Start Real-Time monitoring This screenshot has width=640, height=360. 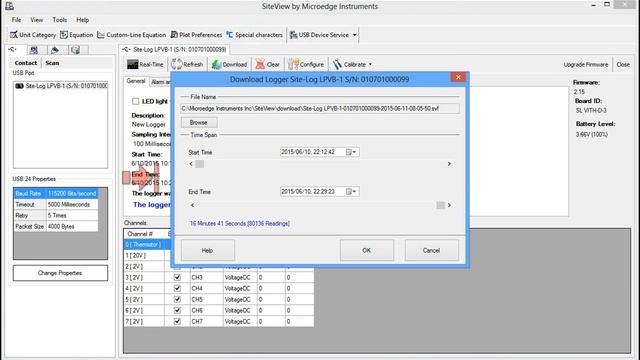(x=145, y=64)
